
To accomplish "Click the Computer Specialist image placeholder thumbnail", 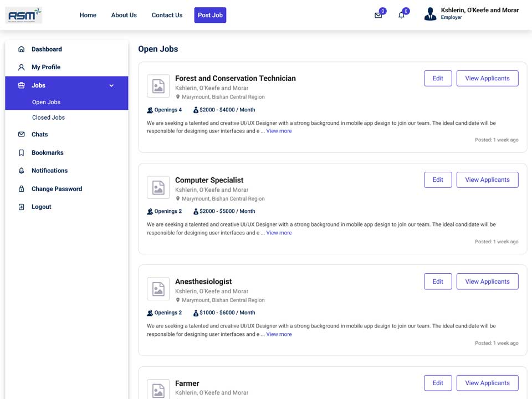I will (158, 187).
